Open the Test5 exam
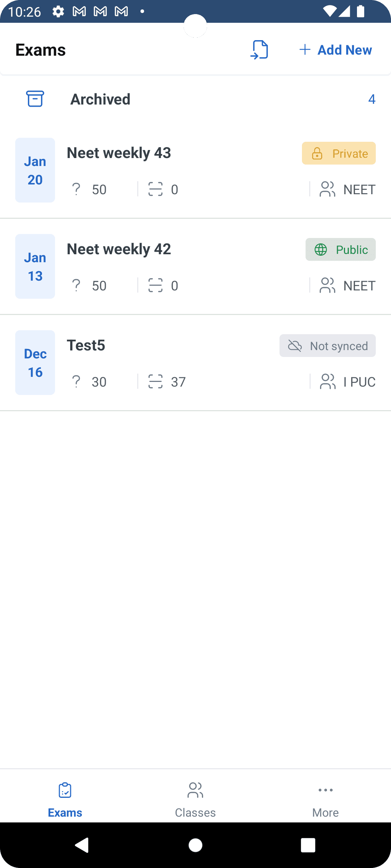The image size is (391, 868). click(86, 345)
